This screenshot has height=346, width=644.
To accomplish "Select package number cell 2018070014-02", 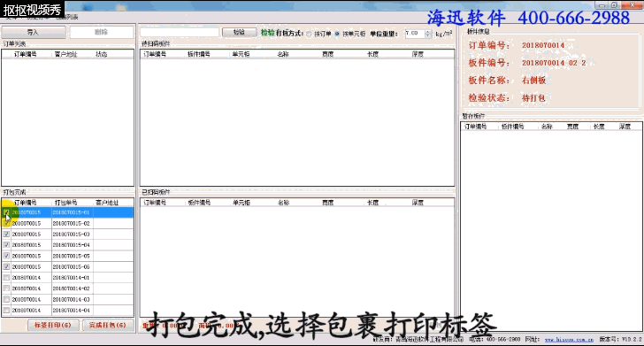I will click(72, 288).
